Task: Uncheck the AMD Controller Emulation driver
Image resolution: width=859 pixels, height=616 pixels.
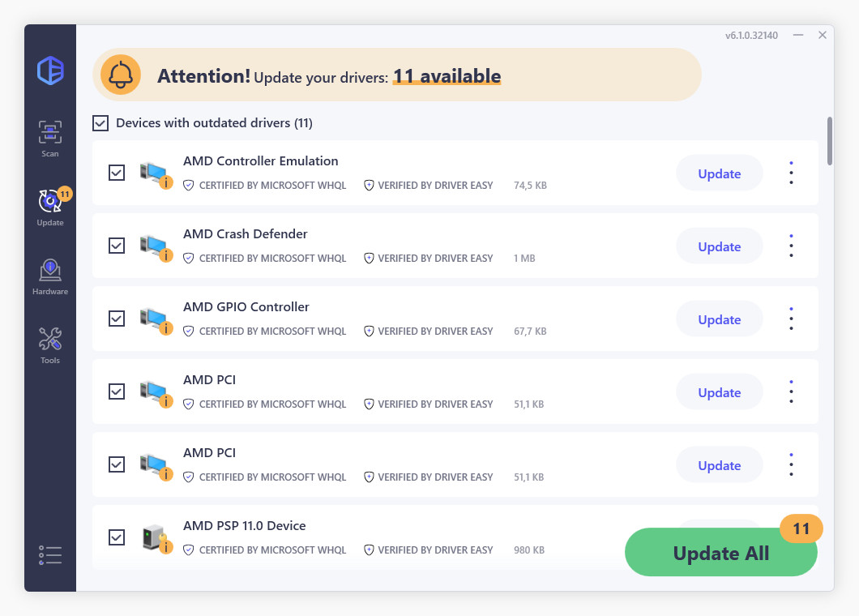Action: point(117,173)
